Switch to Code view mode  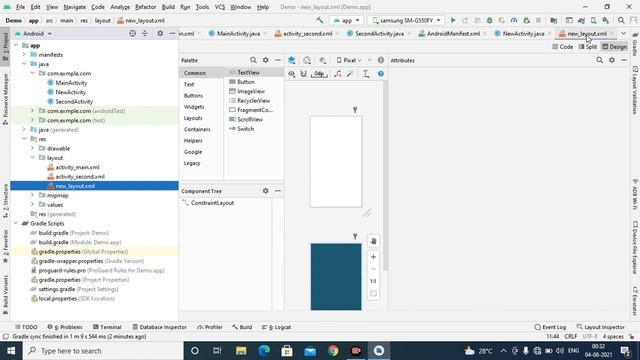pyautogui.click(x=562, y=47)
